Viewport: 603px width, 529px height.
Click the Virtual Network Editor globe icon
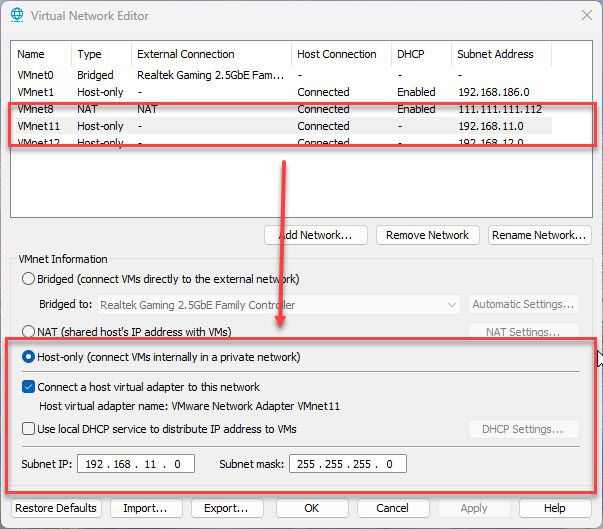(17, 15)
